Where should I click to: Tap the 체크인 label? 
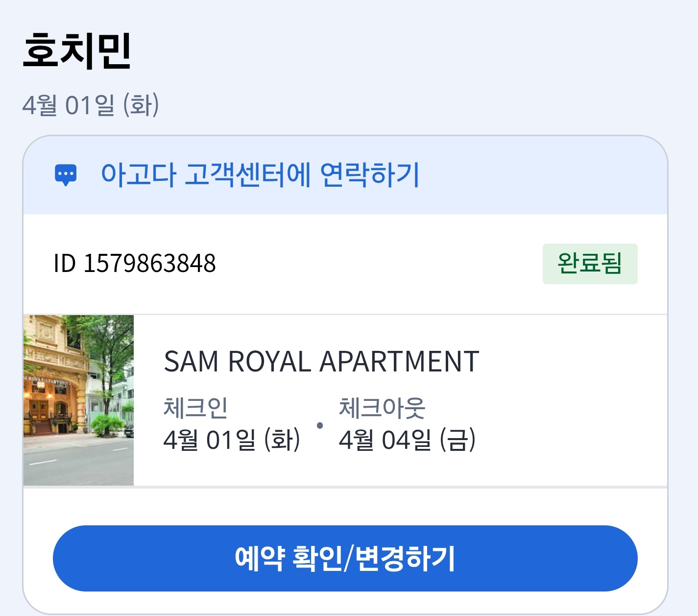click(x=195, y=408)
